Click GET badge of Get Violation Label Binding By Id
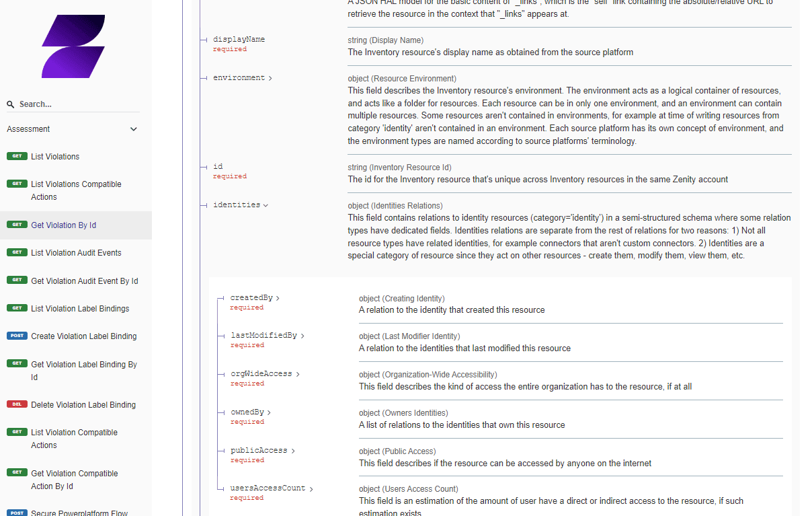Image resolution: width=812 pixels, height=516 pixels. pos(17,363)
